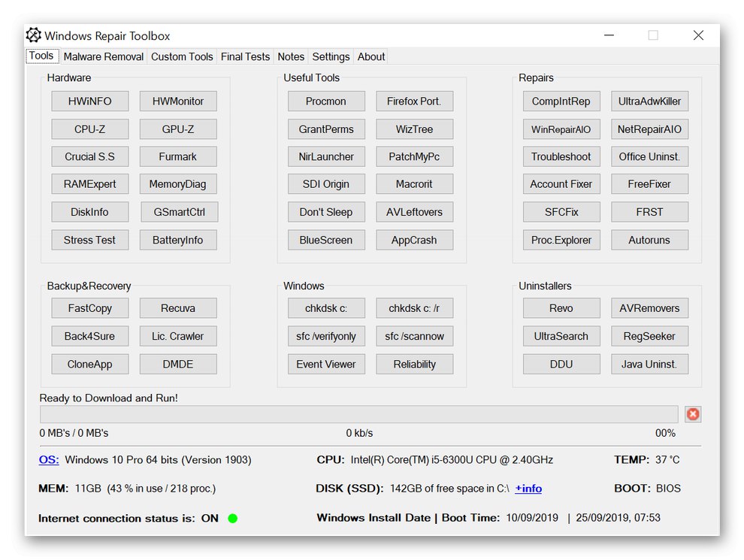This screenshot has height=560, width=744.
Task: Run CompIntRep repair
Action: 561,101
